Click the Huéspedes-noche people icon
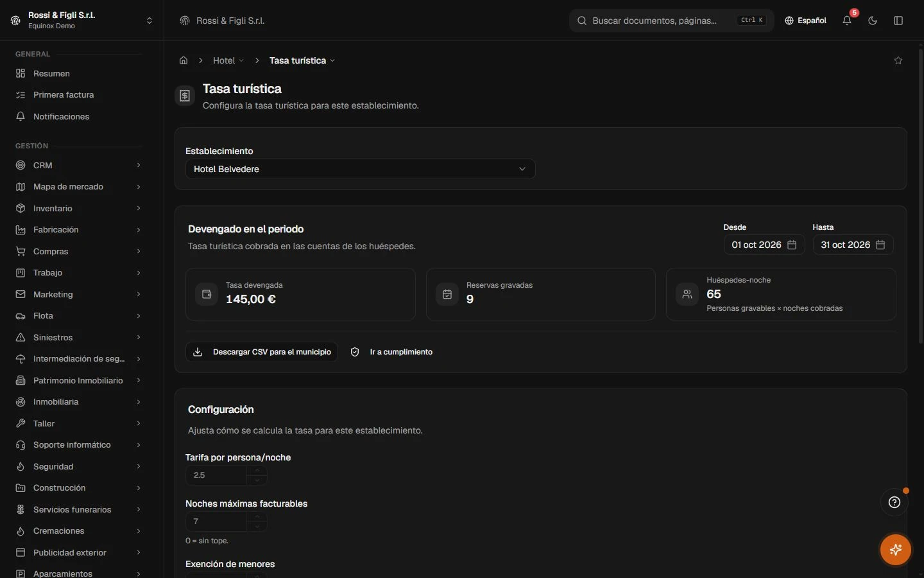 [687, 294]
